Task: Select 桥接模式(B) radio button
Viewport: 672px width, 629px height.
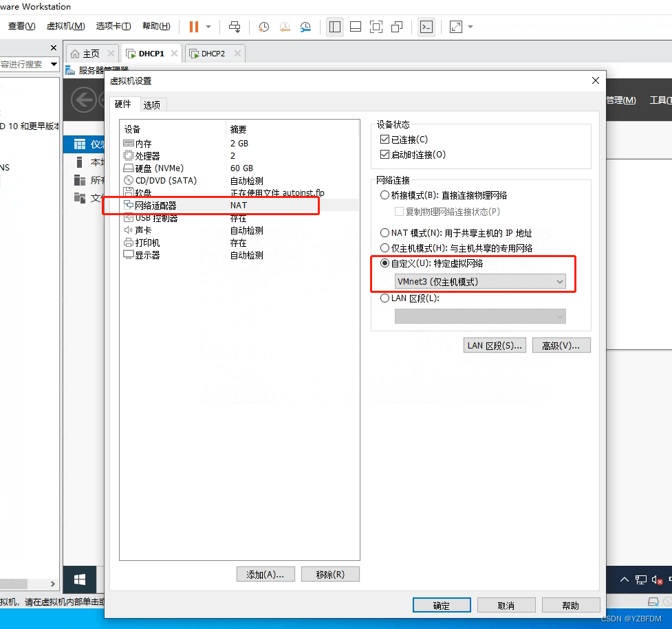Action: click(x=384, y=195)
